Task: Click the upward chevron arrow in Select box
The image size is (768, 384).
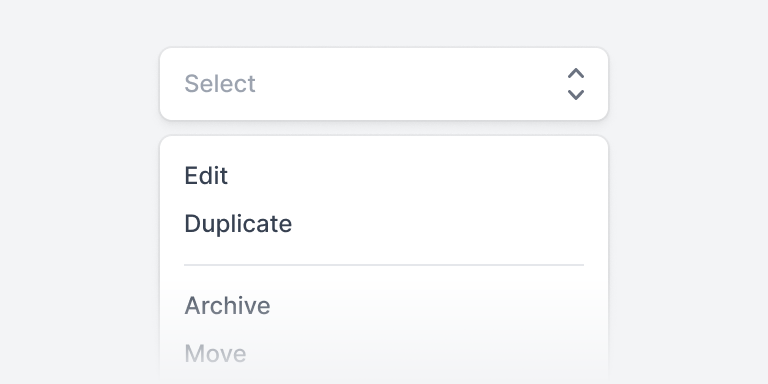Action: (x=576, y=73)
